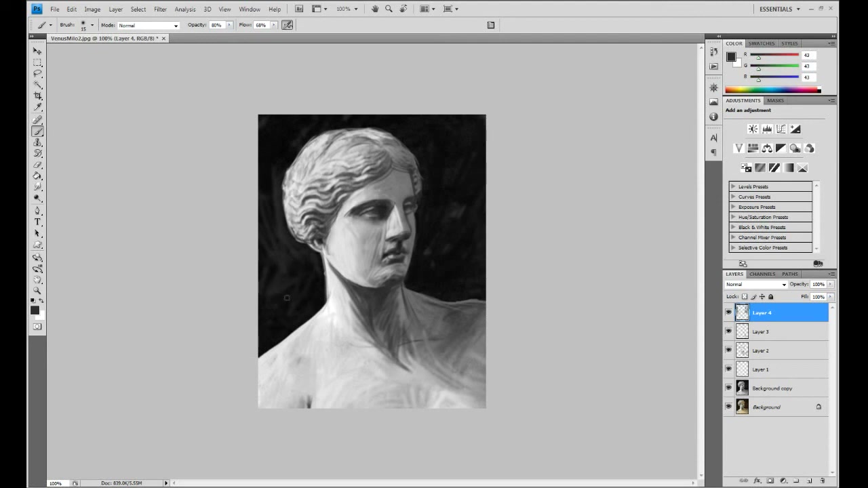Select Layer 3 in Layers panel
Screen dimensions: 868x488
tap(776, 331)
